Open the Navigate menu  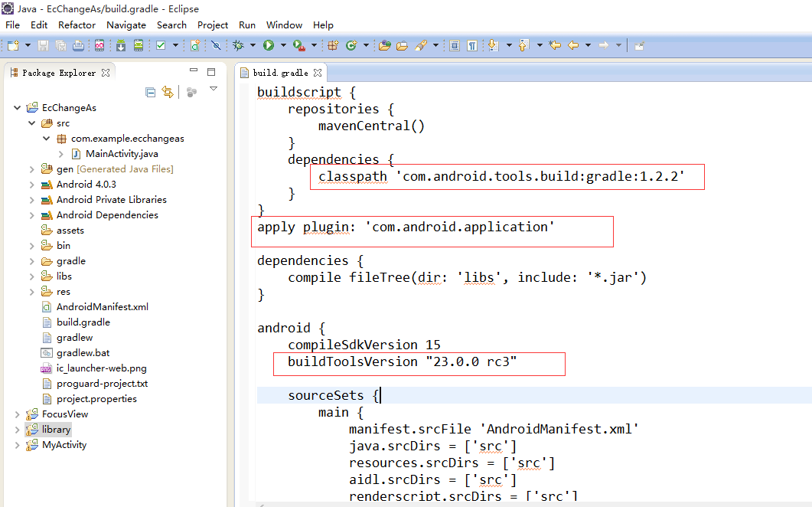point(126,25)
